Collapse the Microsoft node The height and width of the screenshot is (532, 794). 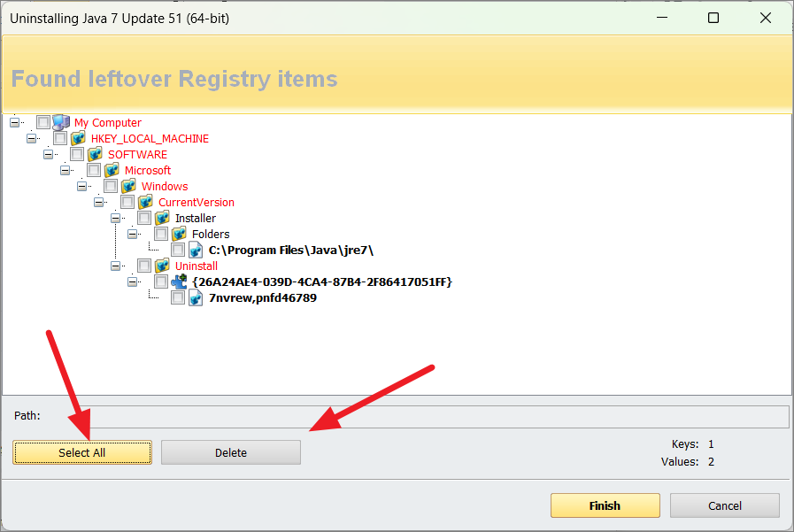65,170
